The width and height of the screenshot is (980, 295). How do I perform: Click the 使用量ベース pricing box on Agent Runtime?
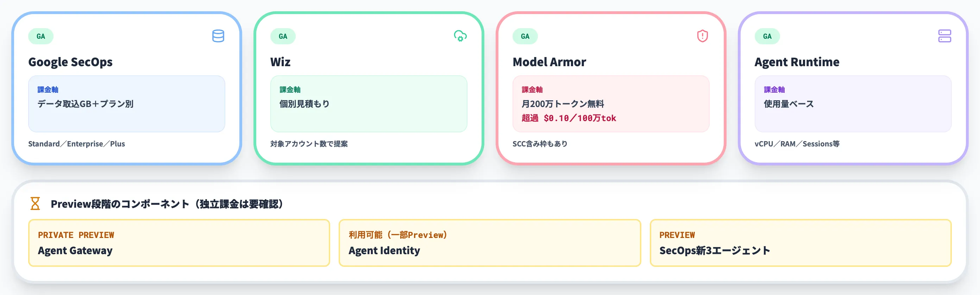coord(853,104)
